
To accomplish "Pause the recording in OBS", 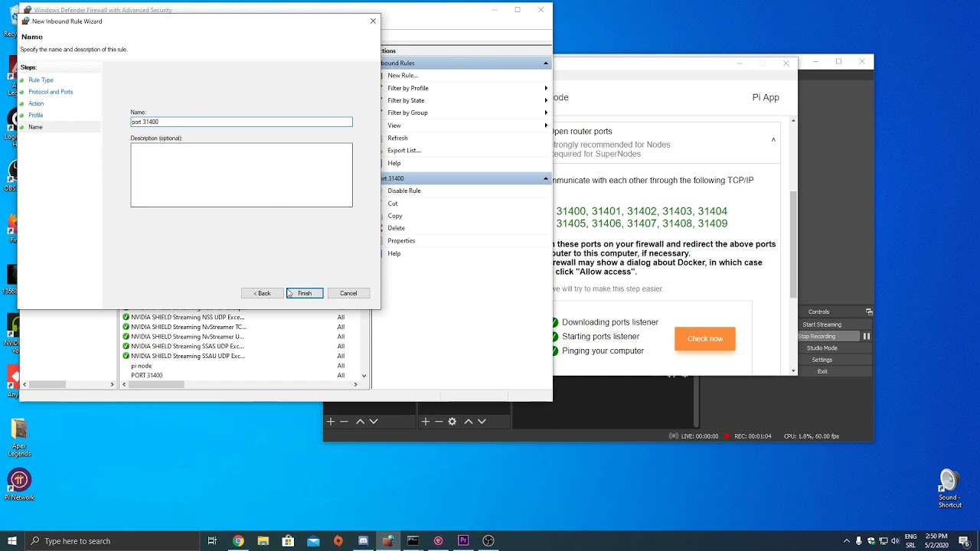I will pos(867,336).
